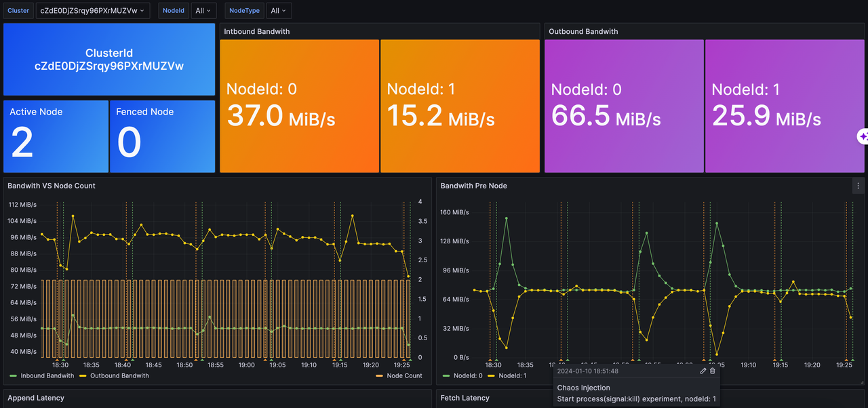The image size is (868, 408).
Task: Delete the Chaos Injection annotation via trash icon
Action: (x=713, y=371)
